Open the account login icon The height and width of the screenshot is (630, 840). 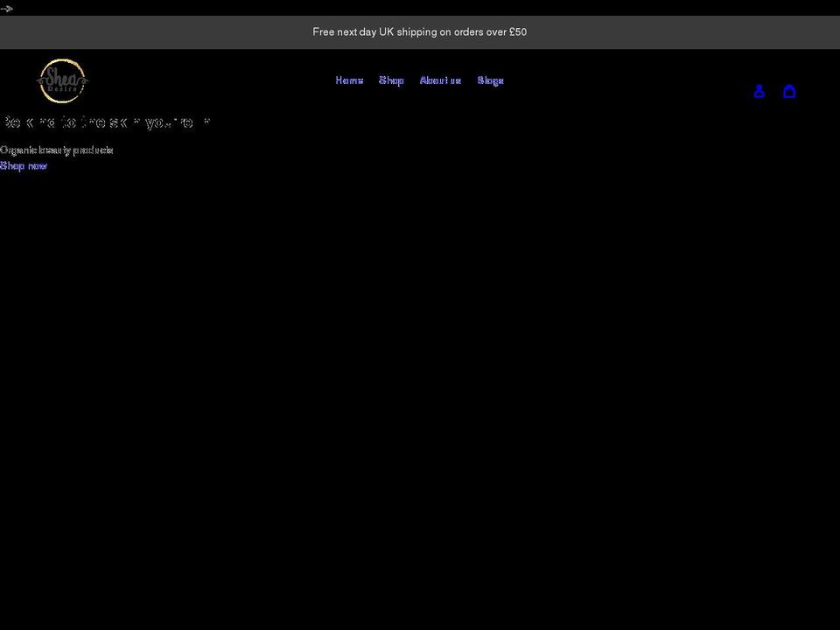tap(759, 92)
